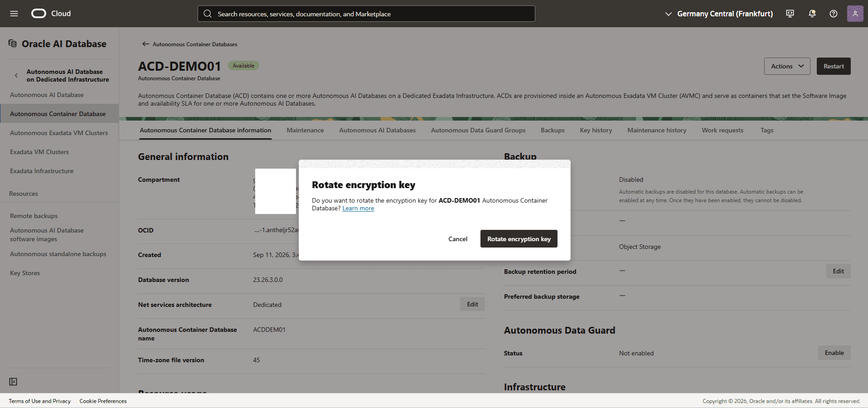Open the Actions dropdown
Image resolution: width=868 pixels, height=408 pixels.
click(x=787, y=66)
